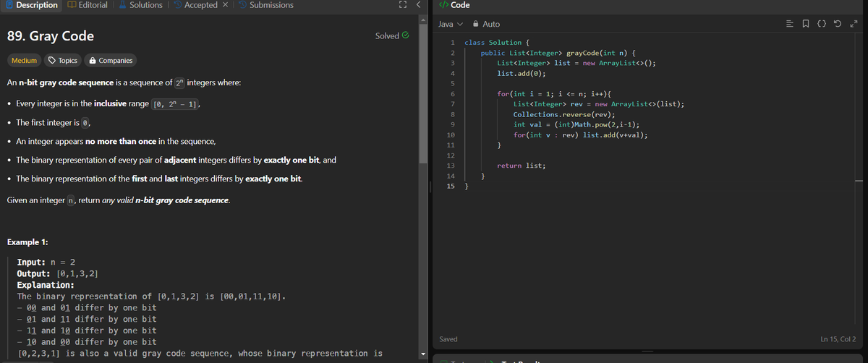Click the green Solved checkmark icon

point(405,35)
